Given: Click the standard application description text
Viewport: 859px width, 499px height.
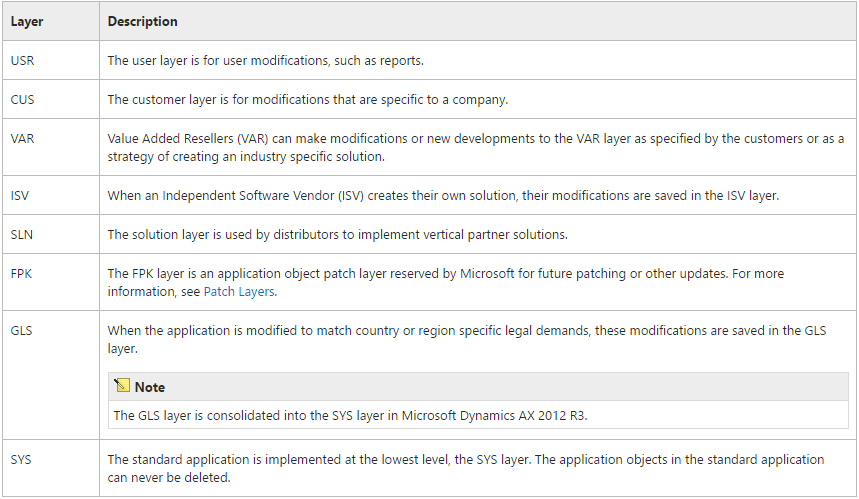Looking at the screenshot, I should pyautogui.click(x=466, y=468).
